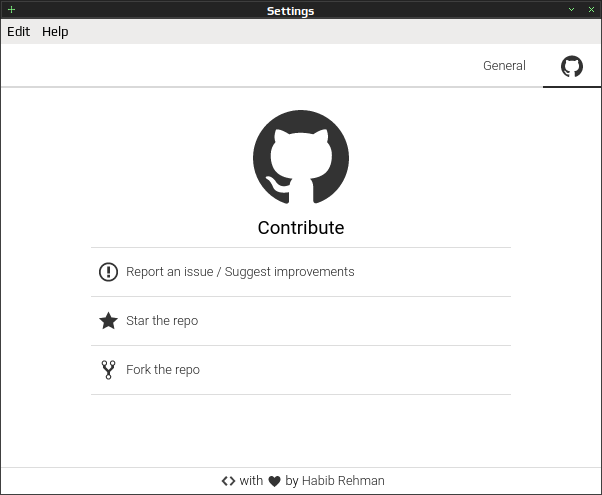This screenshot has width=602, height=495.
Task: Choose Fork the repo
Action: [x=301, y=370]
